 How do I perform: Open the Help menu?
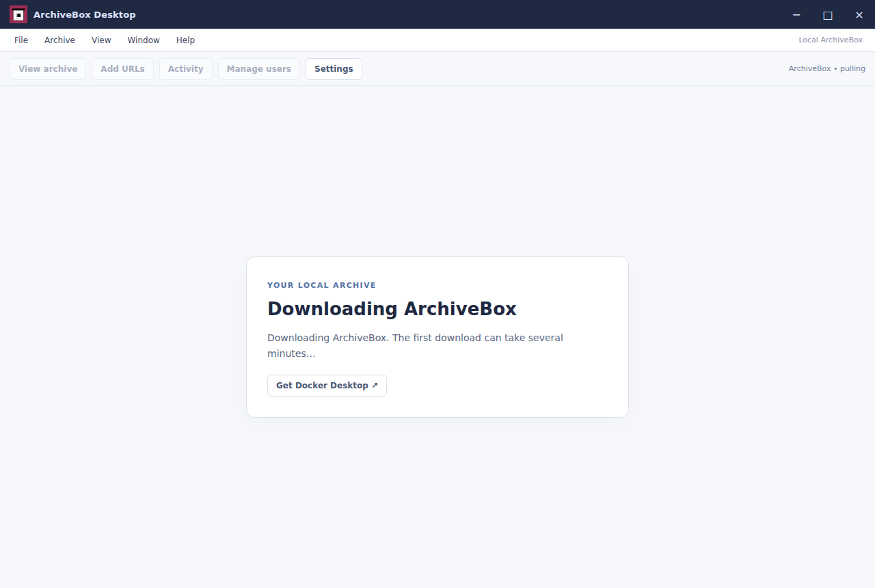[185, 40]
